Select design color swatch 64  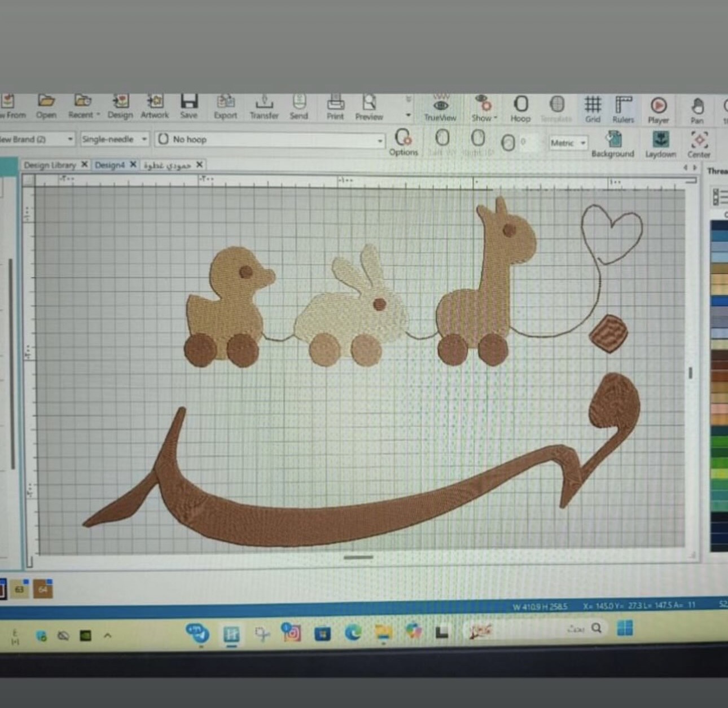43,589
